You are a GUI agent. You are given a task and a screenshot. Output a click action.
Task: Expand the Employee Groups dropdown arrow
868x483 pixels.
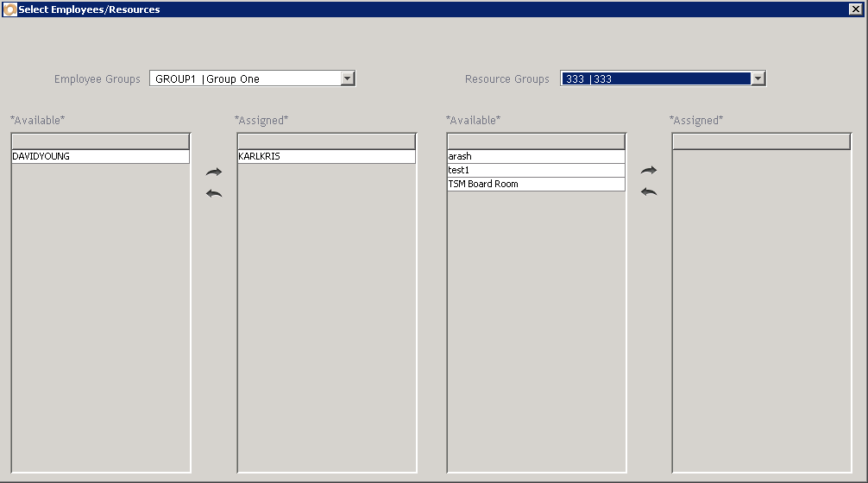(348, 78)
